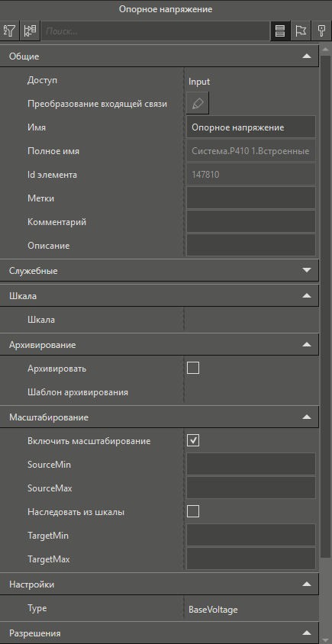The image size is (332, 644).
Task: Collapse the Разрешения section
Action: point(307,633)
